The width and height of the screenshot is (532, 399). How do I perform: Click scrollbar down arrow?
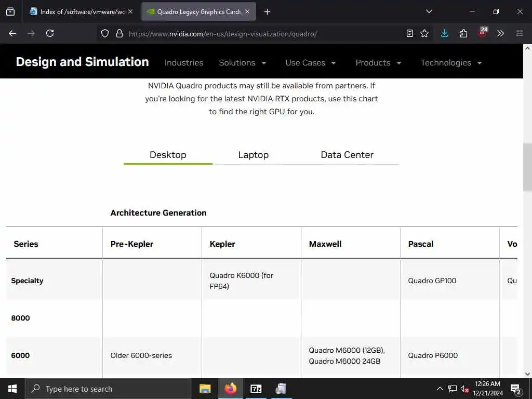point(527,374)
